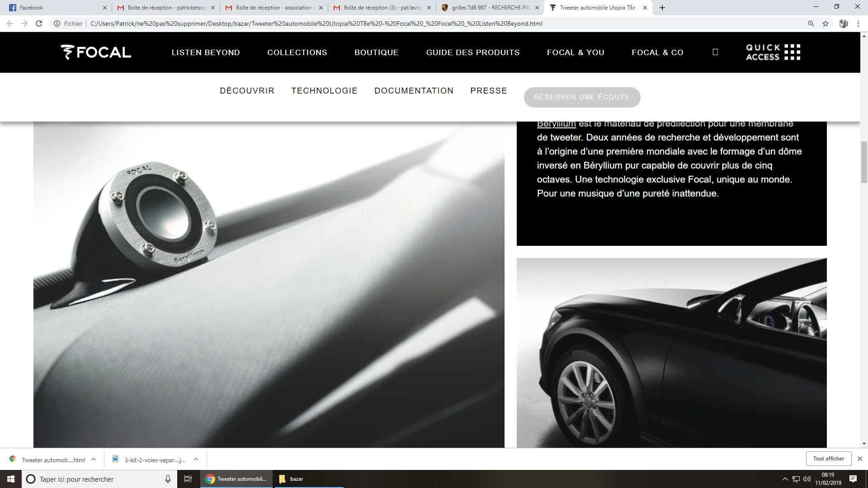868x488 pixels.
Task: Click the Cortana circle icon
Action: click(31, 479)
